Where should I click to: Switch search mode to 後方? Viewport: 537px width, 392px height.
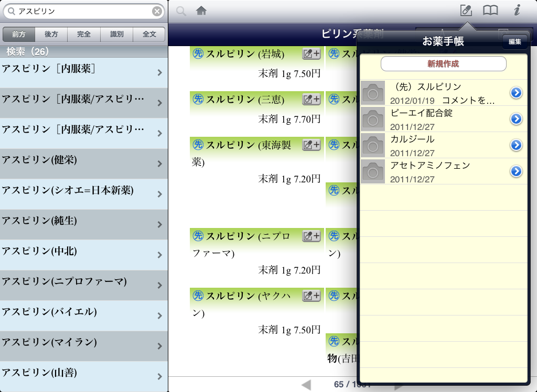click(x=51, y=35)
